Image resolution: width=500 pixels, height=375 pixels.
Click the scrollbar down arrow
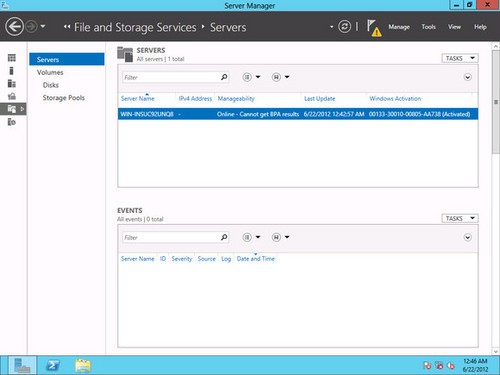coord(496,351)
